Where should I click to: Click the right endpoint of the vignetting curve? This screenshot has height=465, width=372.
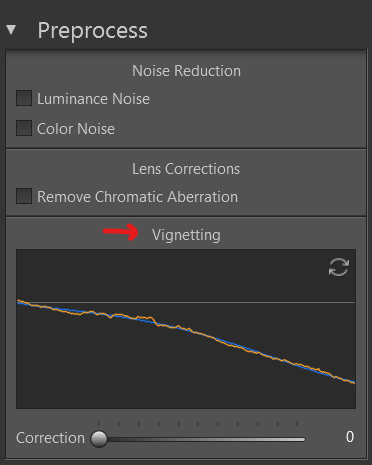[x=354, y=382]
